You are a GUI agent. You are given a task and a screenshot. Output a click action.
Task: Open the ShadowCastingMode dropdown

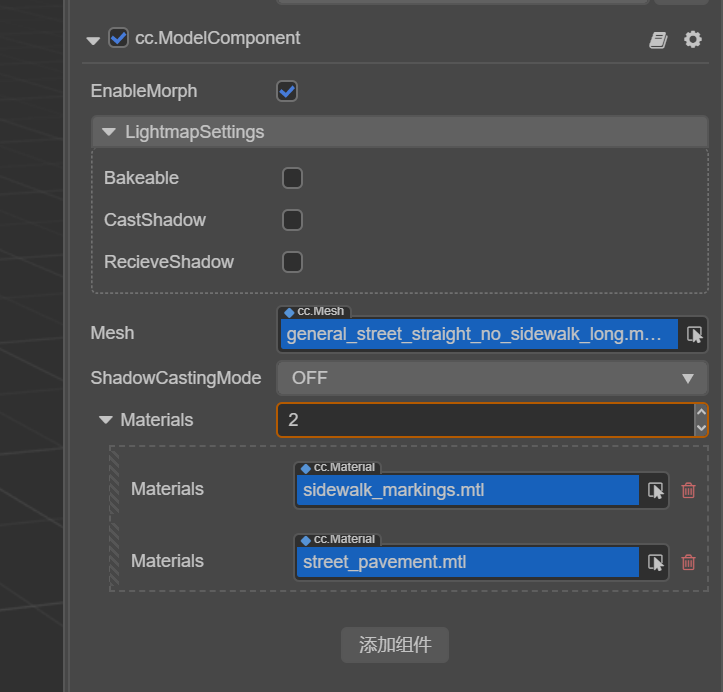[x=491, y=378]
